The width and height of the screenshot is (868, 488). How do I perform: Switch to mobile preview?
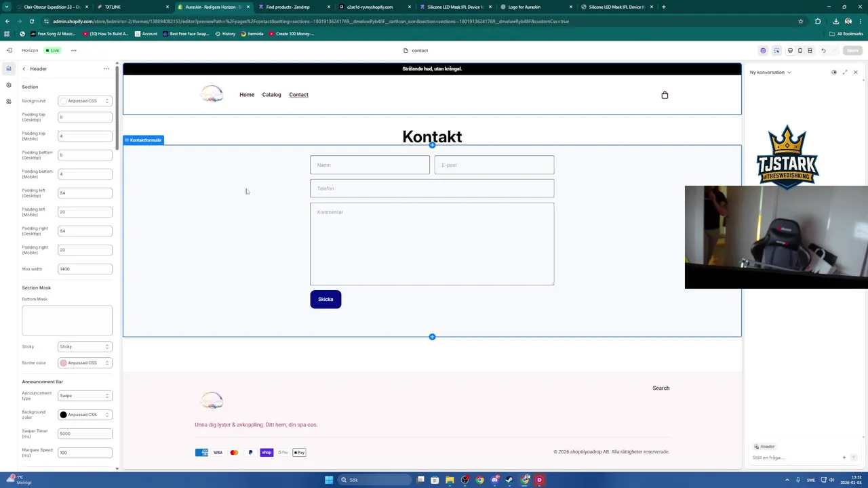click(800, 50)
